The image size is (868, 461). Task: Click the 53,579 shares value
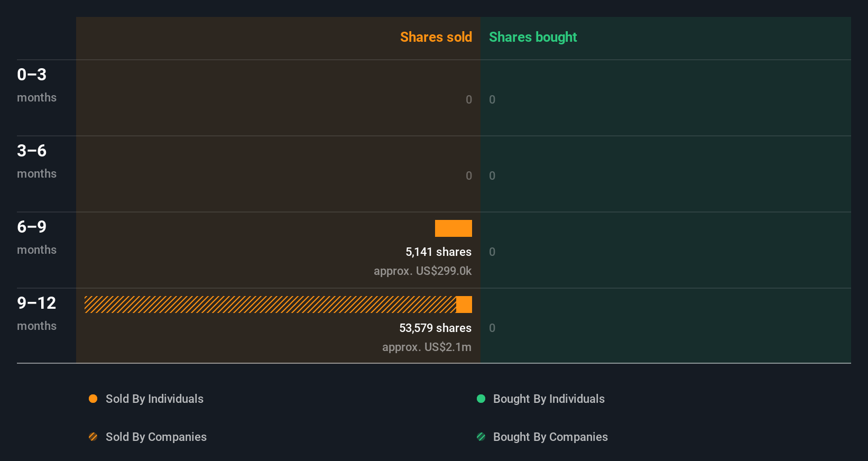click(x=435, y=328)
